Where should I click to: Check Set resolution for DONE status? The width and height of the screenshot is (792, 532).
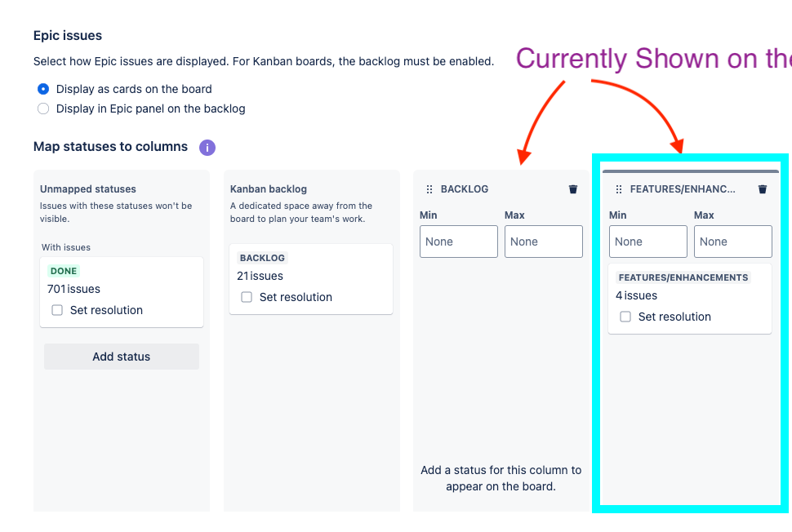point(57,310)
